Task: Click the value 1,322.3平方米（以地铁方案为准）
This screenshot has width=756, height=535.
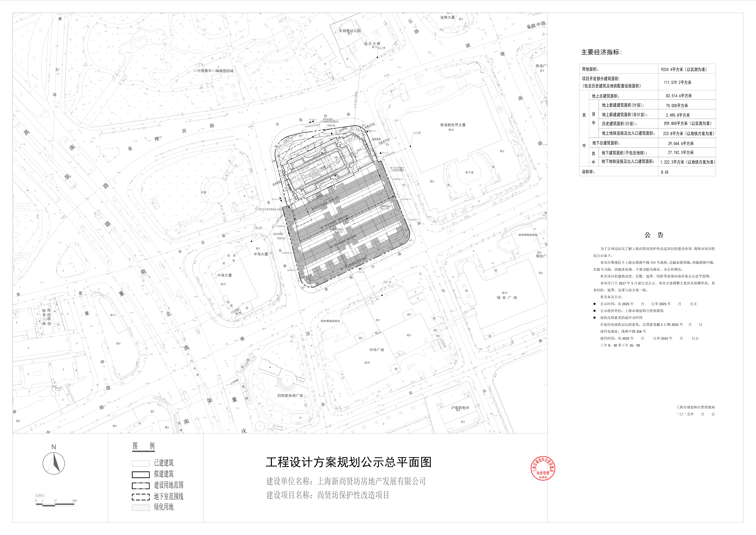Action: [x=688, y=162]
